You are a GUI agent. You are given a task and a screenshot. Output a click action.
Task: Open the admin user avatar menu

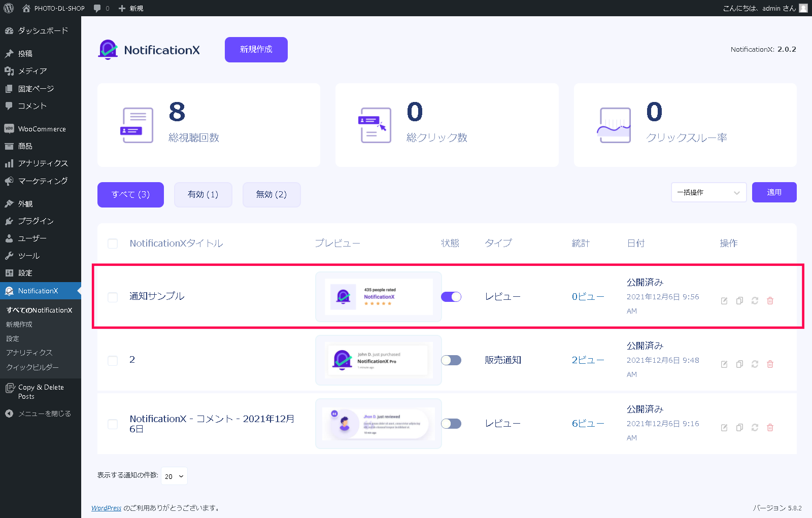(803, 8)
